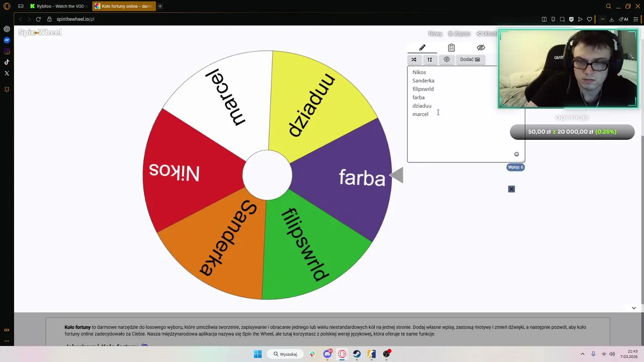Click the 'marcel' entry line
This screenshot has width=644, height=362.
pyautogui.click(x=420, y=114)
